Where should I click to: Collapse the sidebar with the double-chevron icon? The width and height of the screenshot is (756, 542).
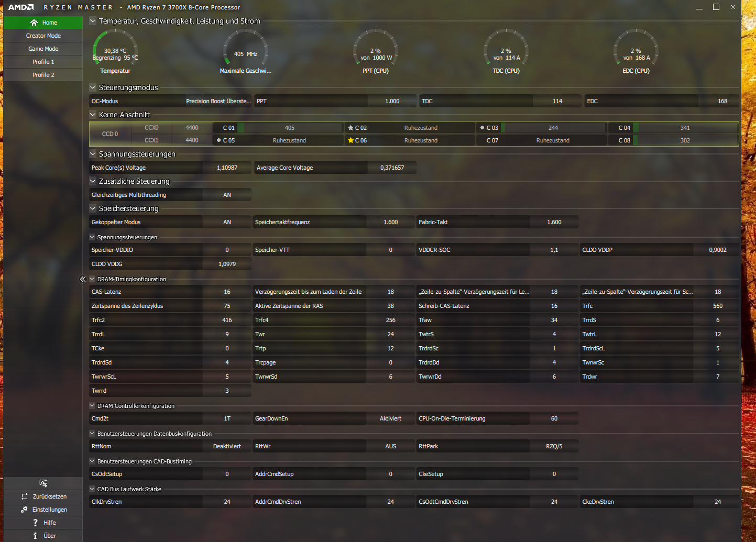click(82, 279)
